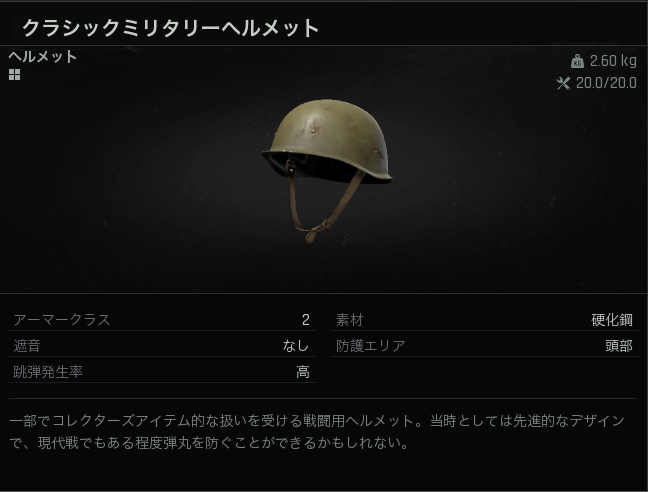Select the 遮音 stat label
Image resolution: width=648 pixels, height=492 pixels.
(27, 346)
